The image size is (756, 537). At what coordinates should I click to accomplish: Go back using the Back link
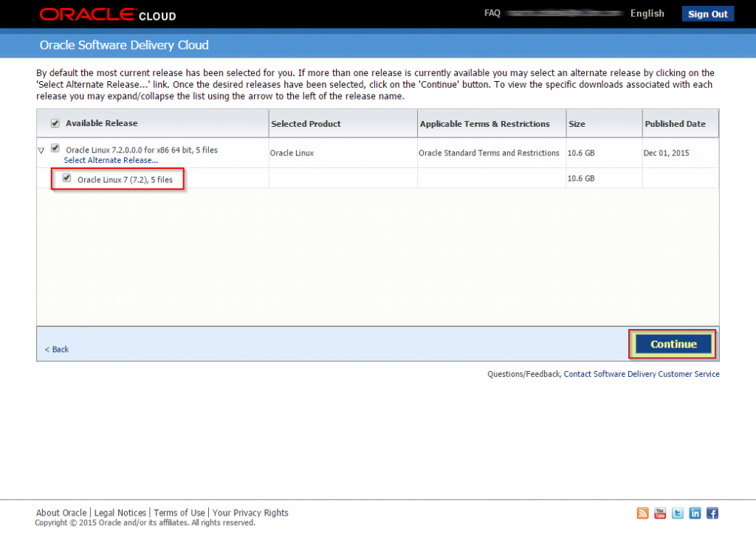tap(56, 349)
